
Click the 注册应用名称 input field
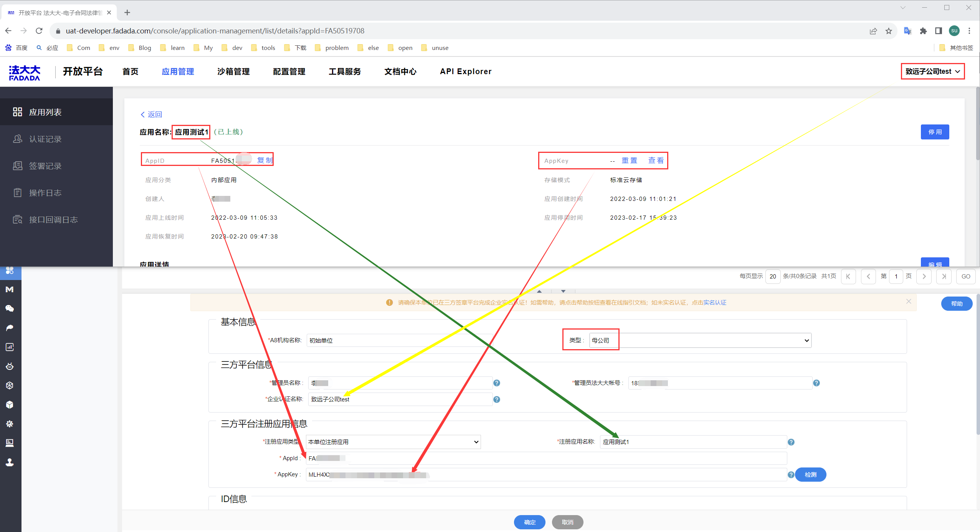pos(692,442)
